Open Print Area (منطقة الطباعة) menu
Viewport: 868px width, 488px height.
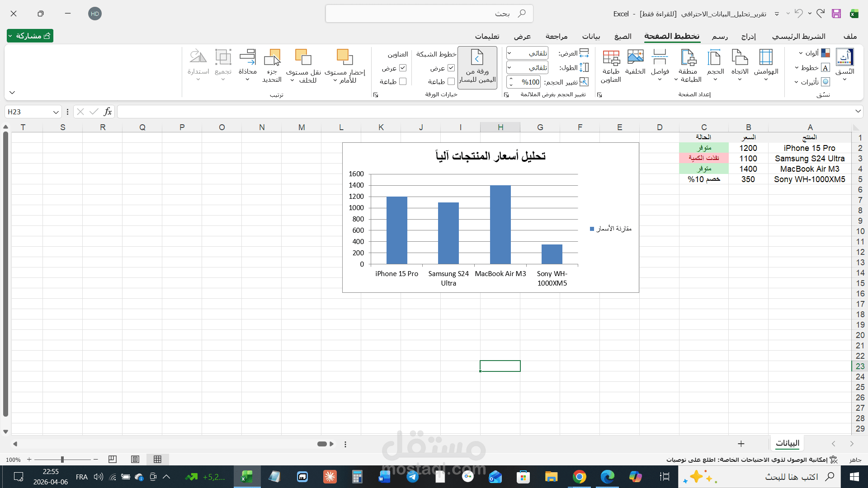coord(688,66)
